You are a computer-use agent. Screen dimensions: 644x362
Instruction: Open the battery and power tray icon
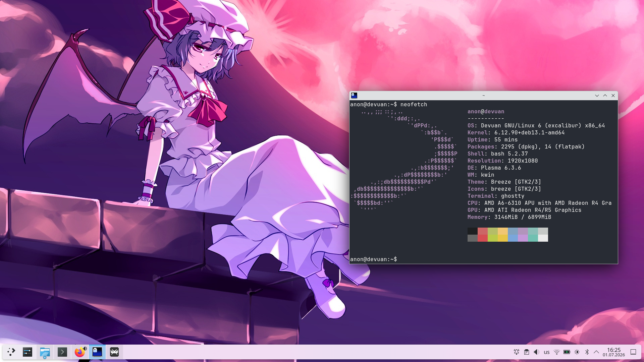567,352
